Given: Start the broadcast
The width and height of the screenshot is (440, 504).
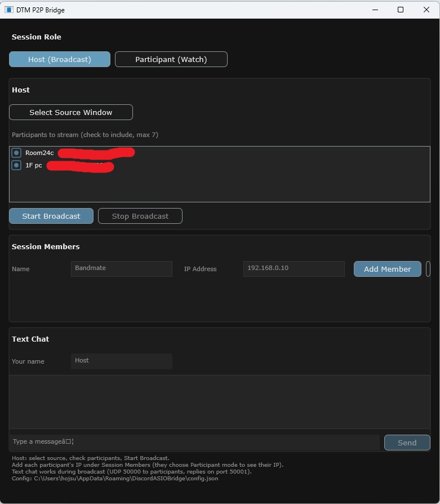Looking at the screenshot, I should [51, 216].
